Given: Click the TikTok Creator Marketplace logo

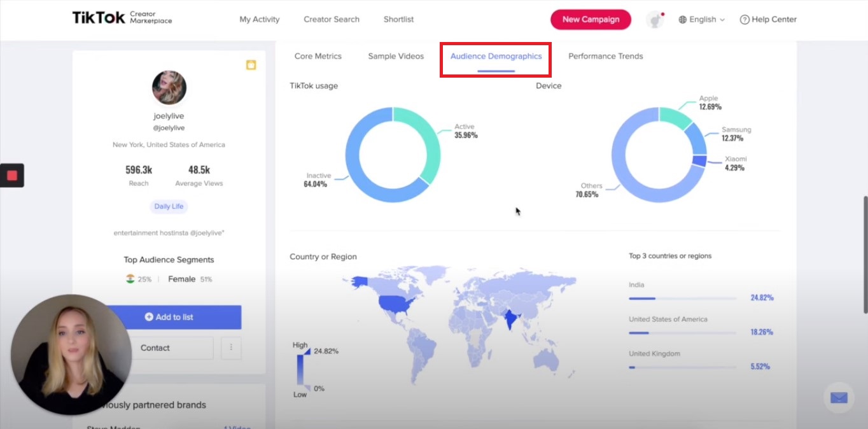Looking at the screenshot, I should 122,18.
